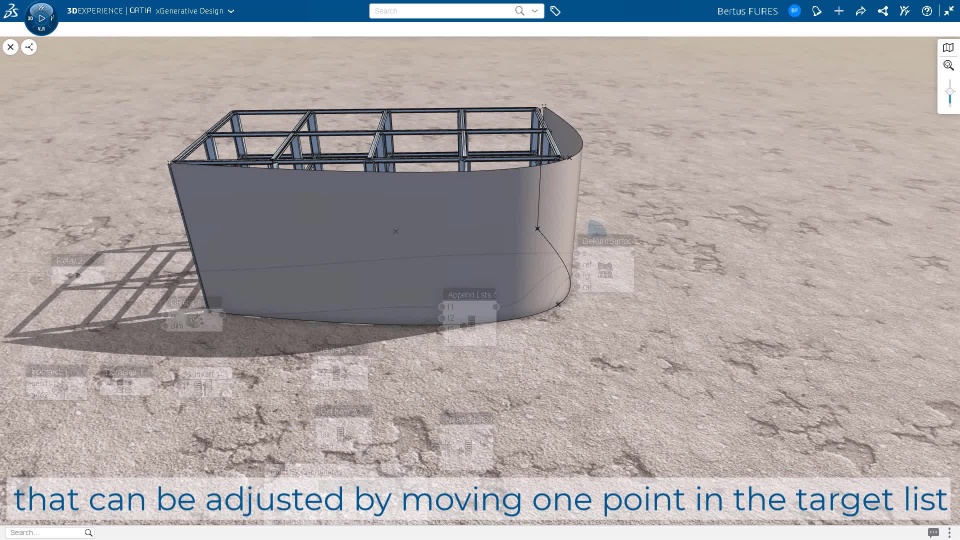The image size is (960, 540).
Task: Click the l1 input port of Append Lists
Action: pyautogui.click(x=443, y=307)
